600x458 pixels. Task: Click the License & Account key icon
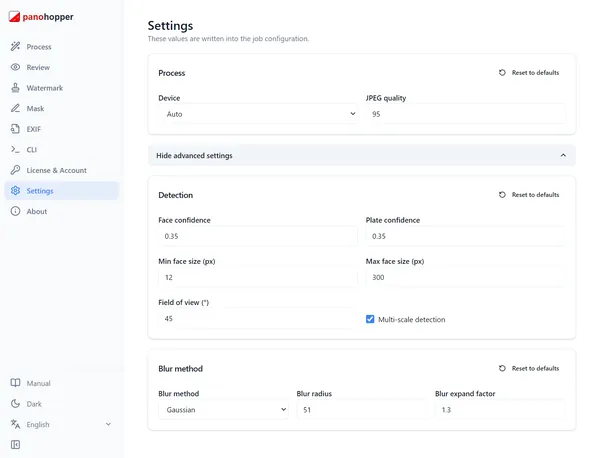[15, 170]
